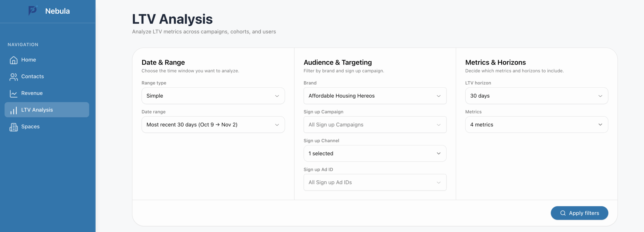The width and height of the screenshot is (644, 232).
Task: Expand the Sign up Channel dropdown
Action: coord(375,153)
